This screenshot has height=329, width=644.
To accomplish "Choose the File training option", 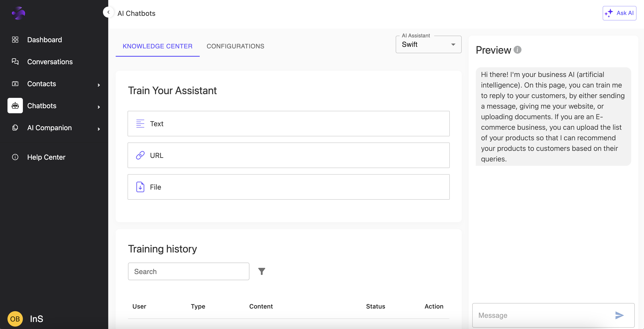I will [289, 187].
